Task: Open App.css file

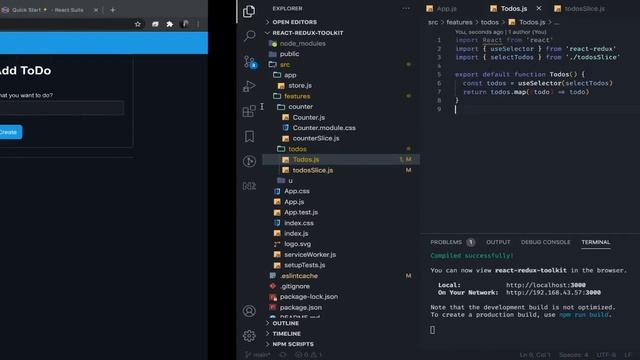Action: pyautogui.click(x=297, y=191)
